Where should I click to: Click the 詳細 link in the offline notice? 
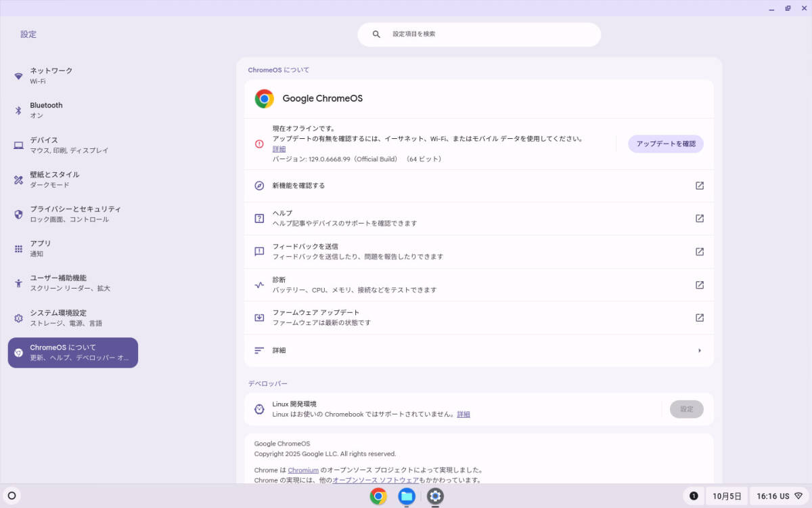277,148
